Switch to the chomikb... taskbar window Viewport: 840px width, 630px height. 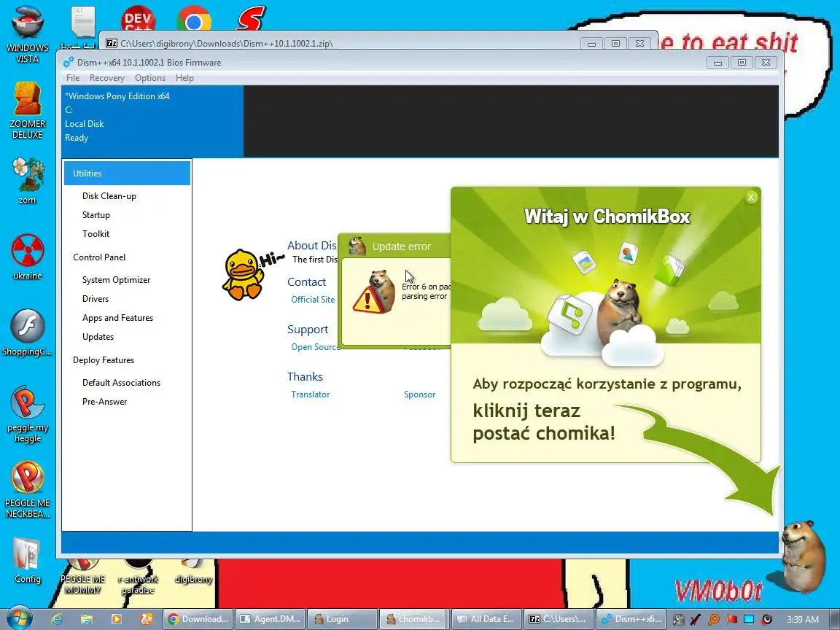(x=414, y=619)
